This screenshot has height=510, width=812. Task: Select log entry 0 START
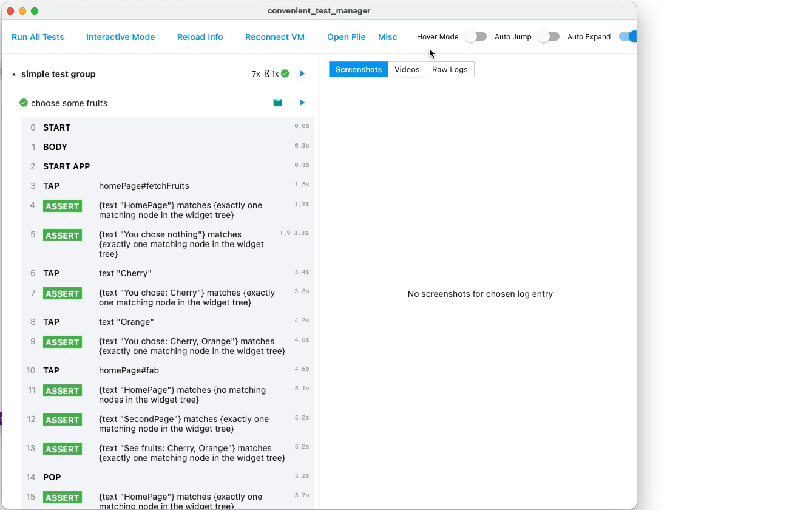click(x=167, y=127)
